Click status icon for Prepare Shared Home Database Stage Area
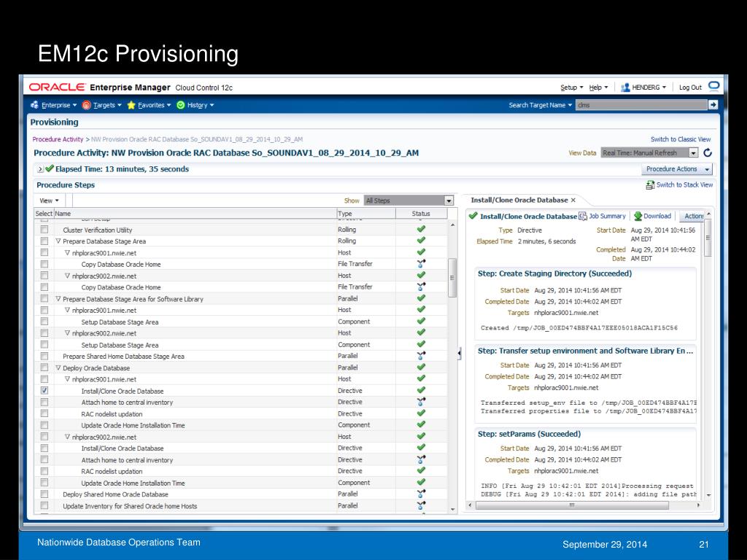 coord(421,356)
